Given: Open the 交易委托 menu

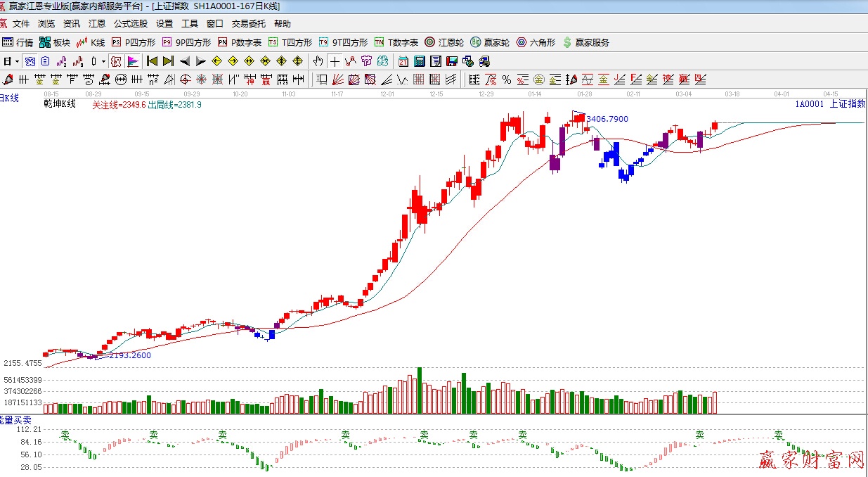Looking at the screenshot, I should pos(250,24).
